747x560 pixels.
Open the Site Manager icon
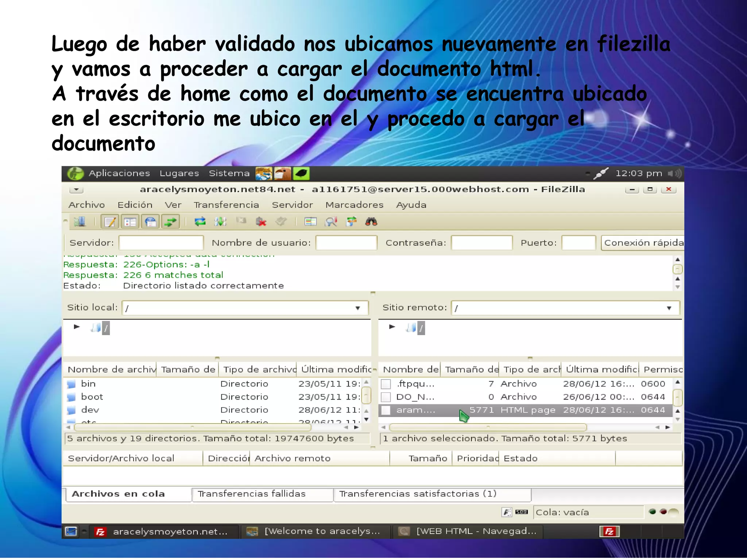(x=80, y=222)
